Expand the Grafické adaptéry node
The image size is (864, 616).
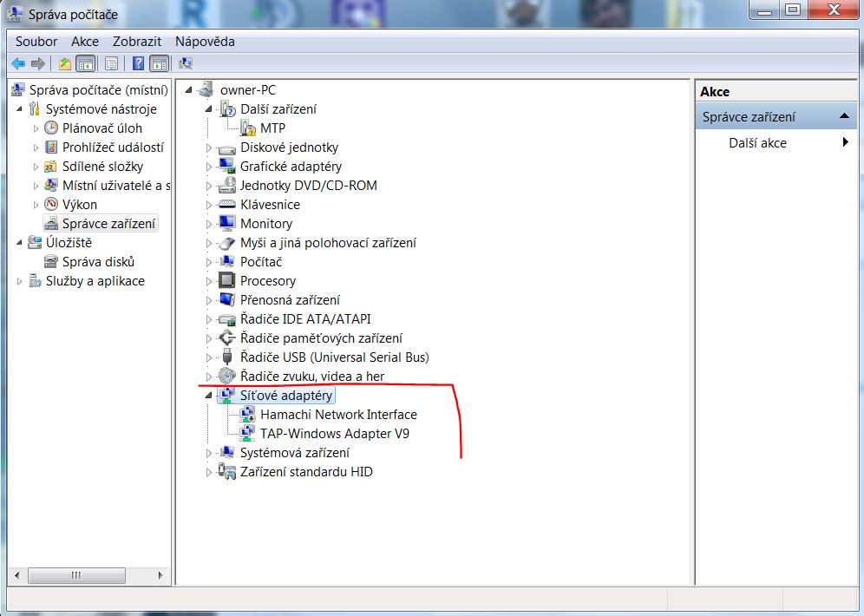(209, 167)
